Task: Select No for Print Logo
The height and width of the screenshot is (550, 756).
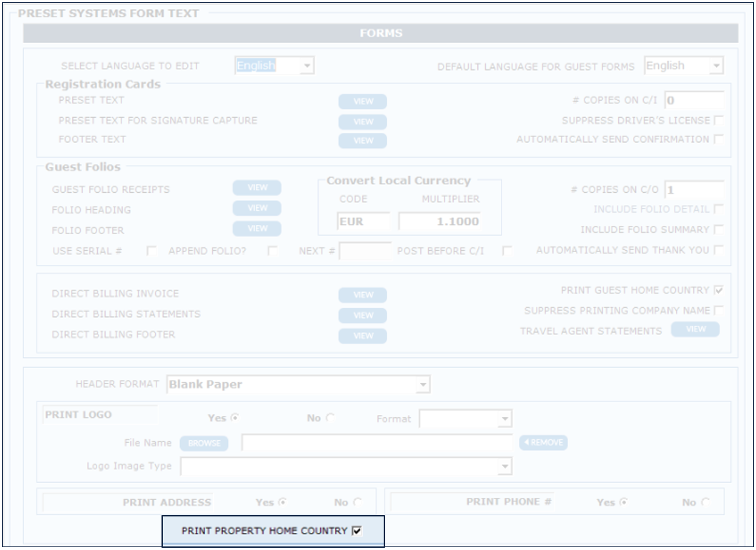Action: 330,419
